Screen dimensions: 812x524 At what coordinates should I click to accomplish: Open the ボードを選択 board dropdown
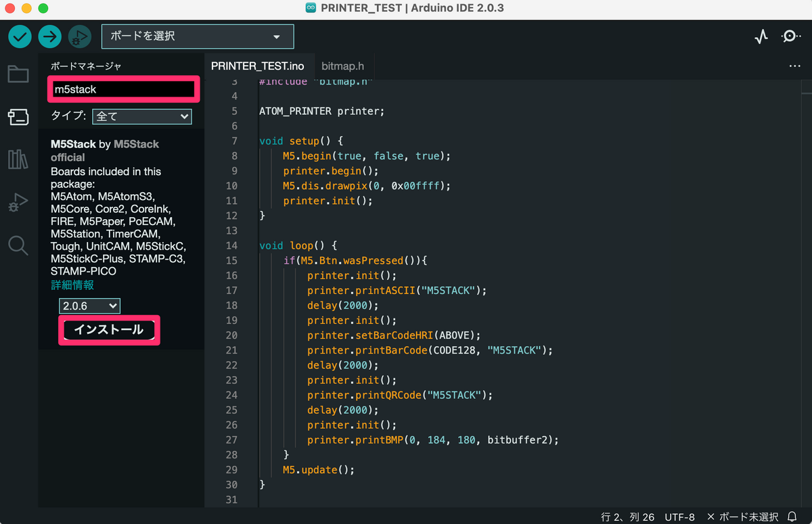pos(197,36)
